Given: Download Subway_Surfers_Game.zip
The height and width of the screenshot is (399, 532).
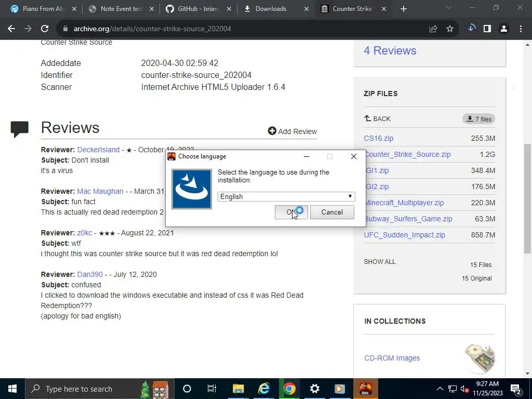Looking at the screenshot, I should [x=409, y=219].
